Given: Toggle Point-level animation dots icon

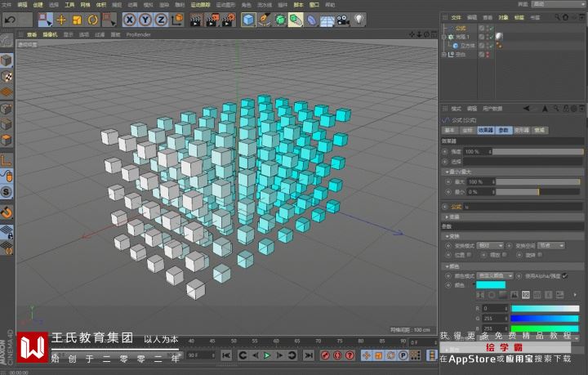Looking at the screenshot, I should [x=415, y=355].
